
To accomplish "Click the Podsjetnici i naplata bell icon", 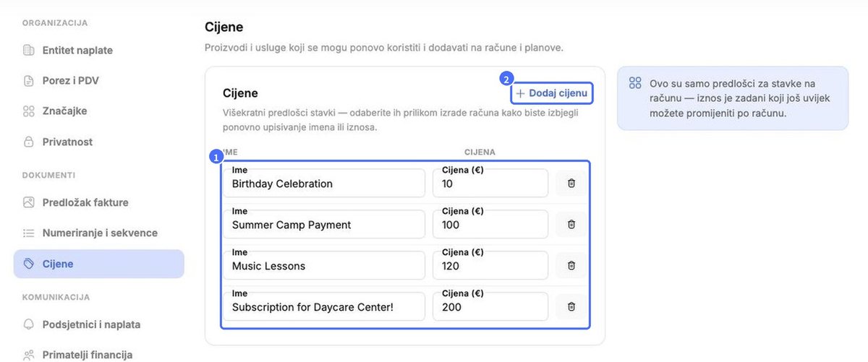I will (29, 325).
